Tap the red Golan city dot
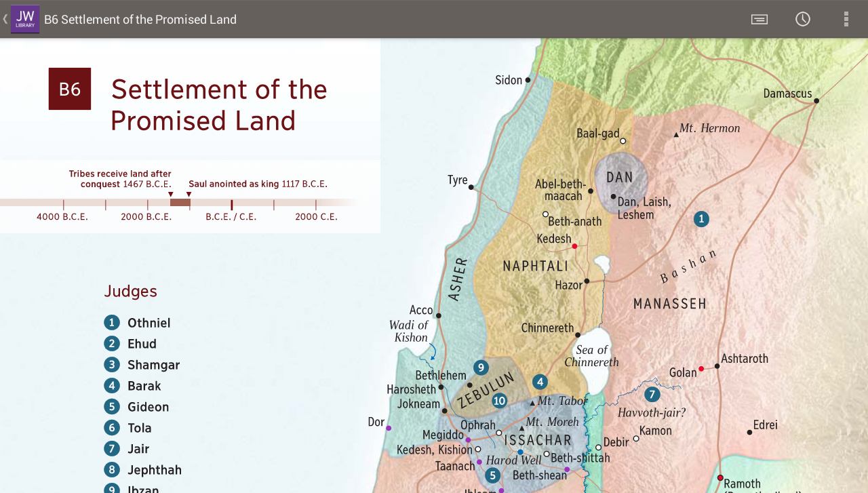The image size is (868, 493). point(701,369)
